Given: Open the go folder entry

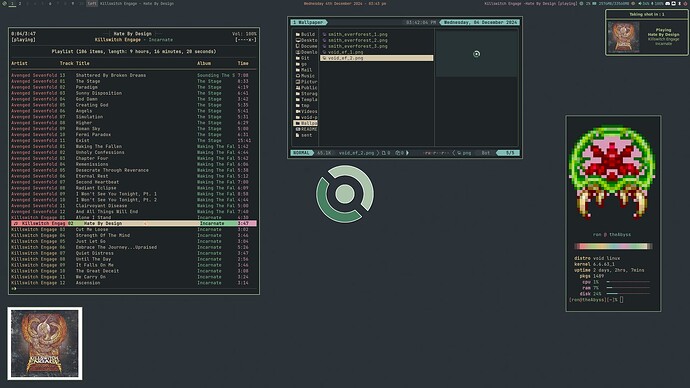Looking at the screenshot, I should click(301, 64).
